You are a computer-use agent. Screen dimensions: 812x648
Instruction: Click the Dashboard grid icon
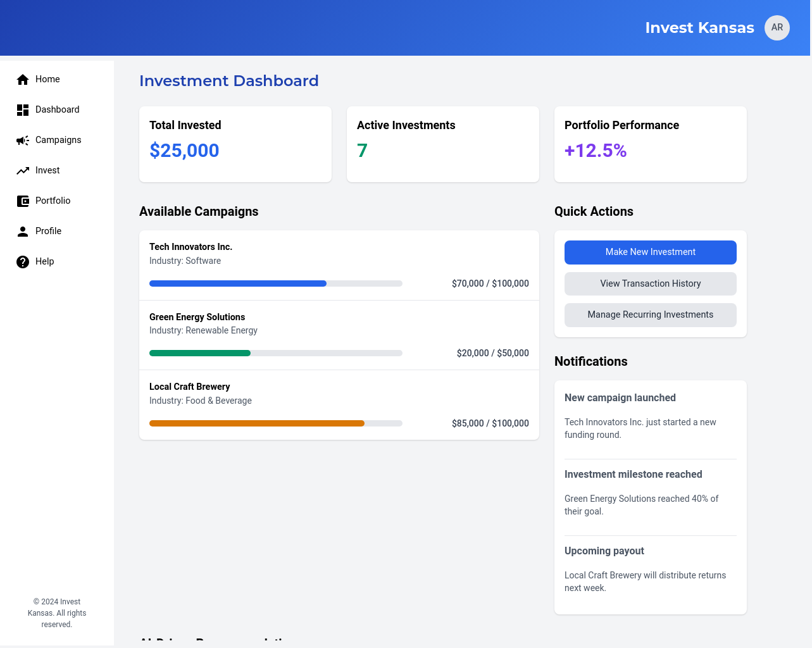[23, 110]
